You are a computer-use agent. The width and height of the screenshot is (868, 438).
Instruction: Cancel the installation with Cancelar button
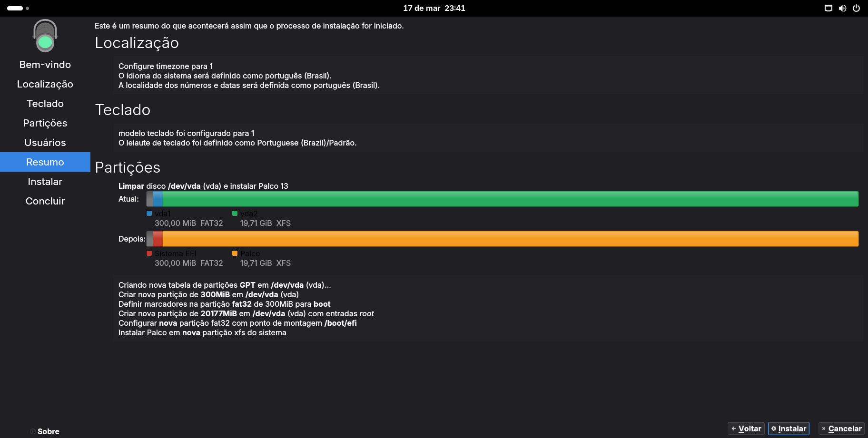(841, 428)
